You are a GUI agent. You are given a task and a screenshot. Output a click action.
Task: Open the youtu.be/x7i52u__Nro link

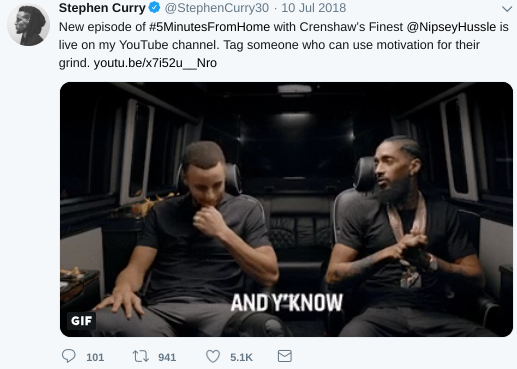coord(155,63)
